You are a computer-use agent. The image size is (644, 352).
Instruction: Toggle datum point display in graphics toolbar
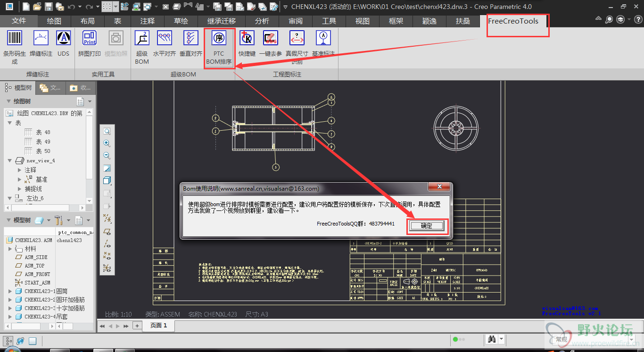pyautogui.click(x=107, y=256)
